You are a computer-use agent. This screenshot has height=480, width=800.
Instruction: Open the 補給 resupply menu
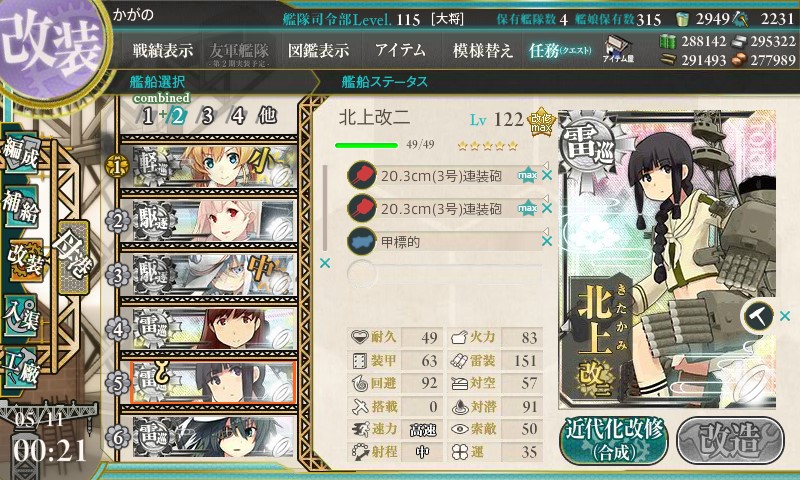(x=21, y=207)
